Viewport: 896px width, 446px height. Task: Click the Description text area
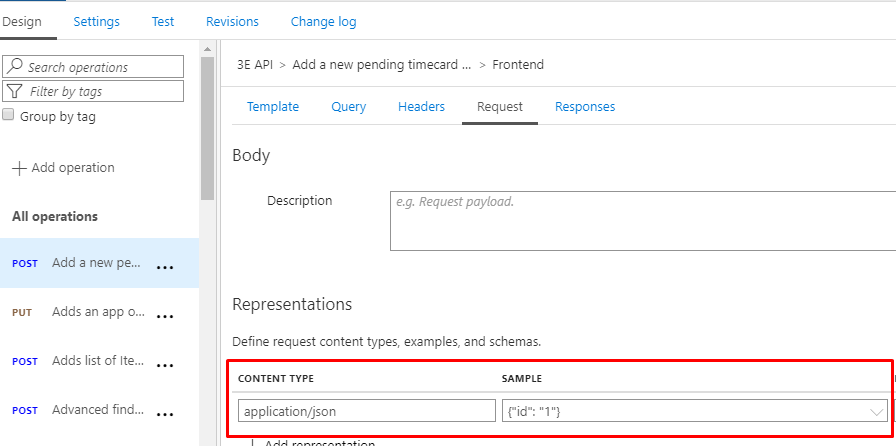pyautogui.click(x=643, y=221)
